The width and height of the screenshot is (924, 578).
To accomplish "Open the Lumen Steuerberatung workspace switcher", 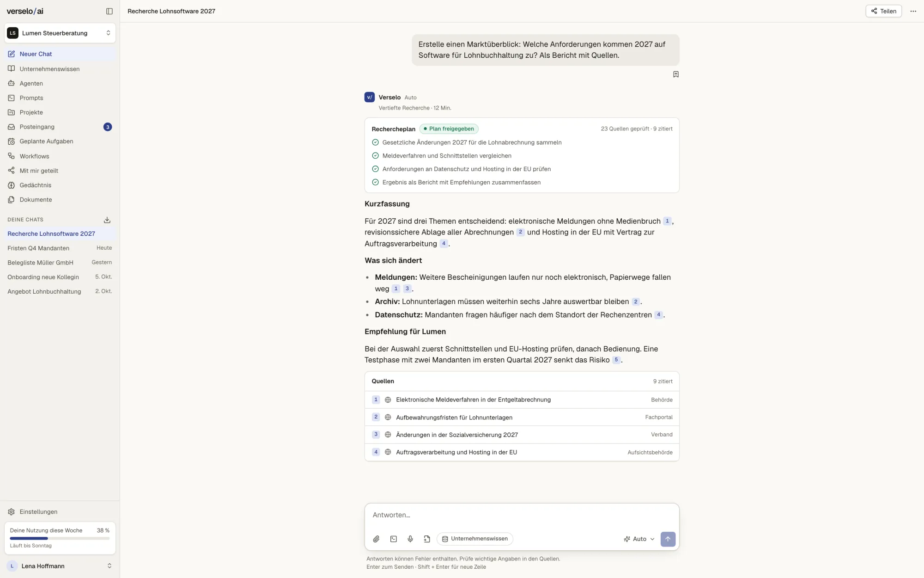I will [x=60, y=33].
